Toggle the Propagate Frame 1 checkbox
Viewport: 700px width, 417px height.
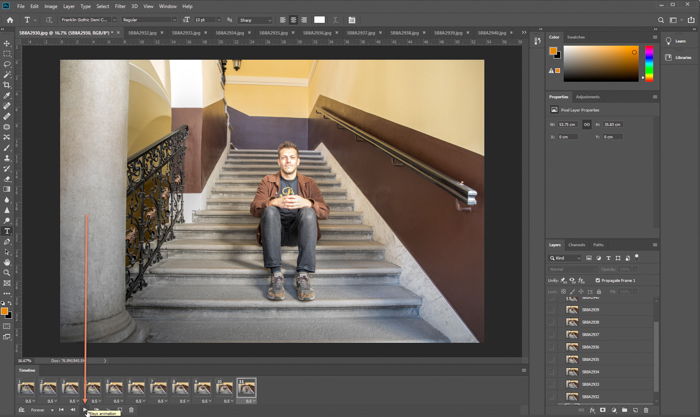[599, 281]
